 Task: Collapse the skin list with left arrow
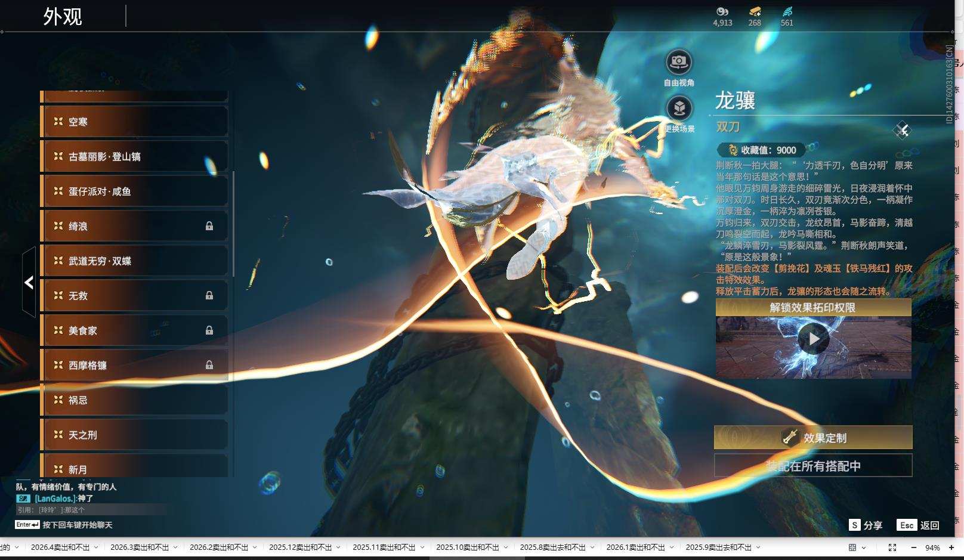click(x=29, y=282)
